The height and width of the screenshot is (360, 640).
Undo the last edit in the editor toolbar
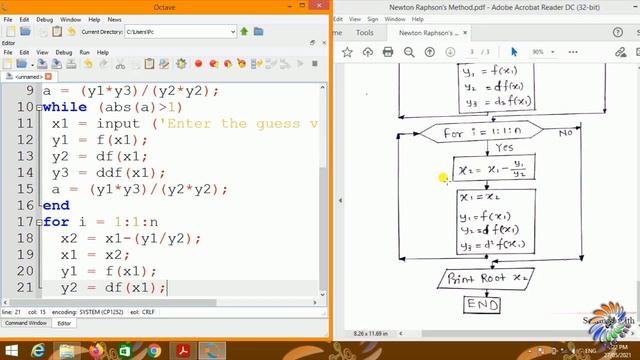(x=88, y=64)
